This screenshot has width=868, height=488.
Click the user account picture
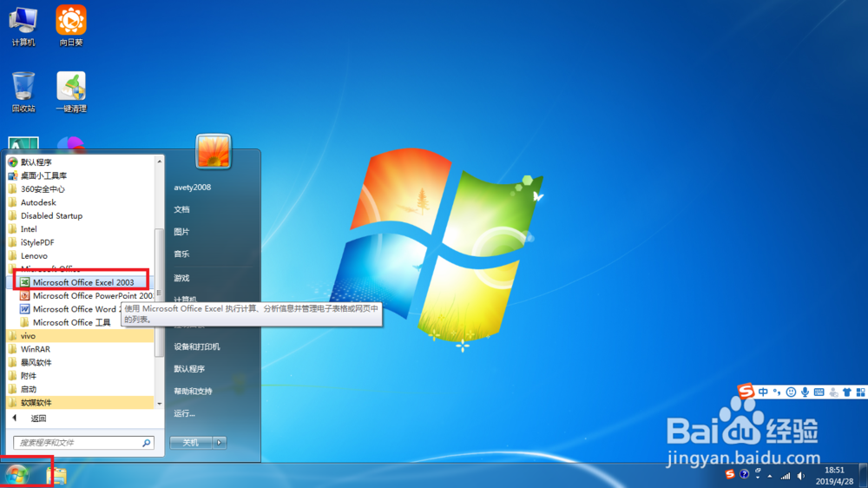pos(214,151)
